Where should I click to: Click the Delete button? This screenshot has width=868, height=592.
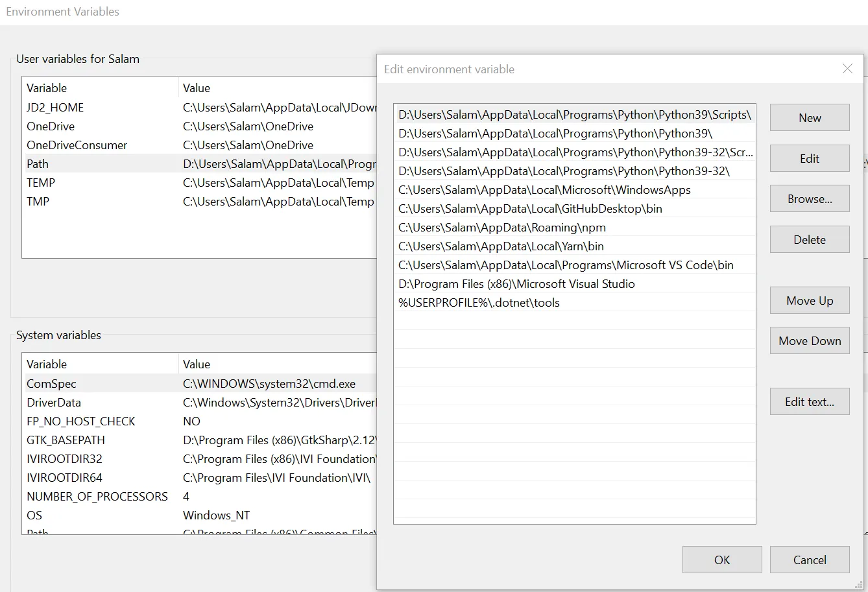click(810, 239)
